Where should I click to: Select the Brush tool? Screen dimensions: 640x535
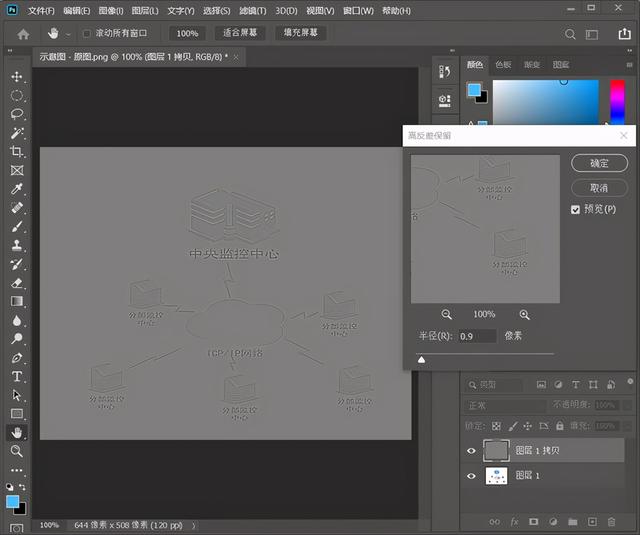point(17,226)
